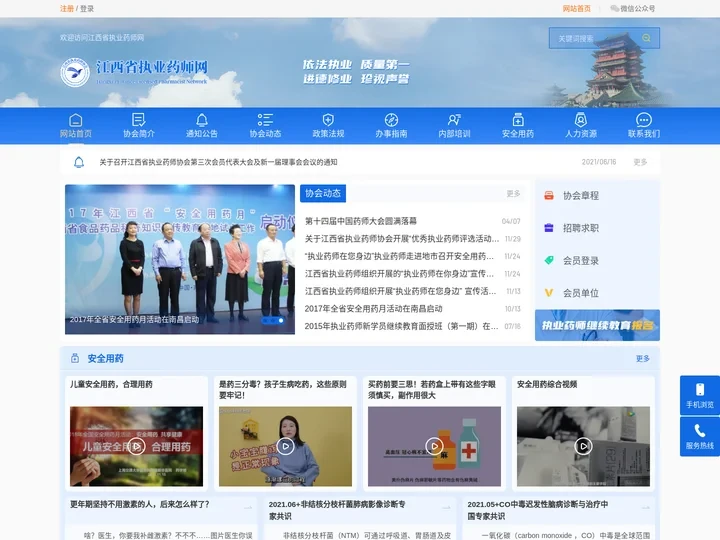Click the notice bell icon beside announcement

click(79, 162)
